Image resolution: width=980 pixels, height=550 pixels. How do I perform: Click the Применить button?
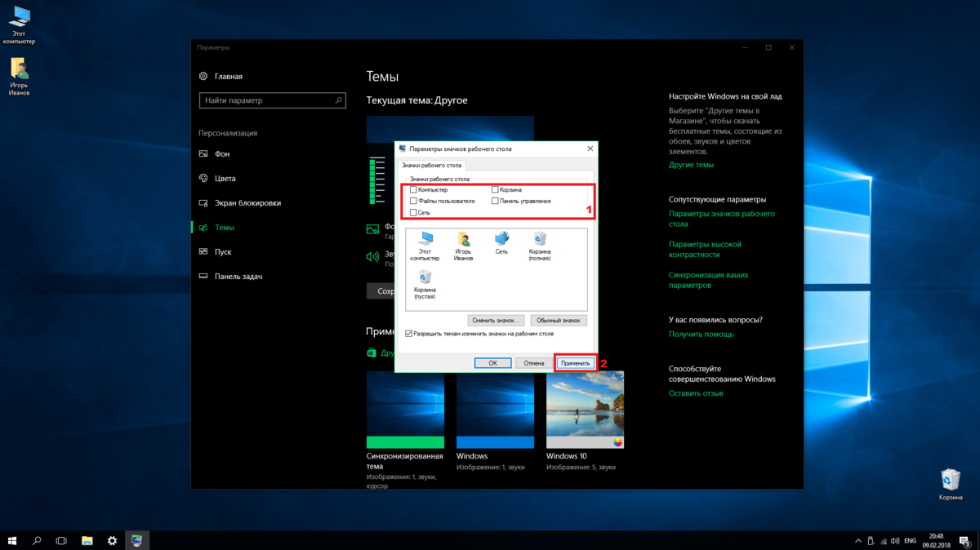point(575,363)
